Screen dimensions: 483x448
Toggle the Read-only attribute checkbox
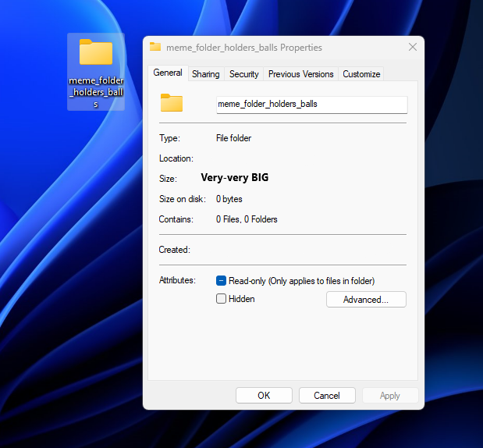click(x=221, y=281)
